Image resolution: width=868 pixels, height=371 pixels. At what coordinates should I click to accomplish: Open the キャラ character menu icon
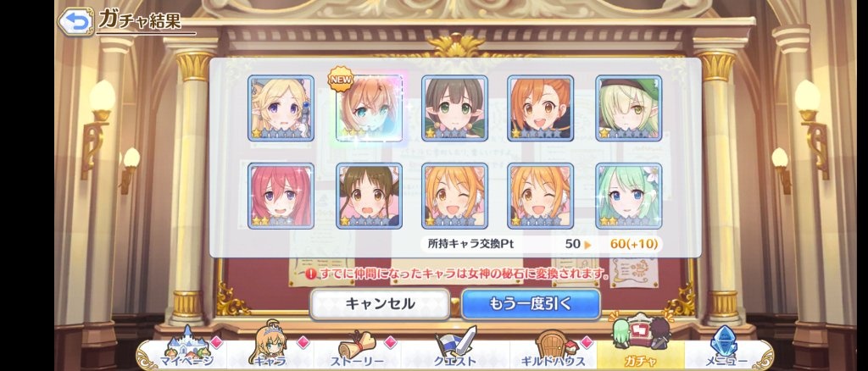(272, 346)
